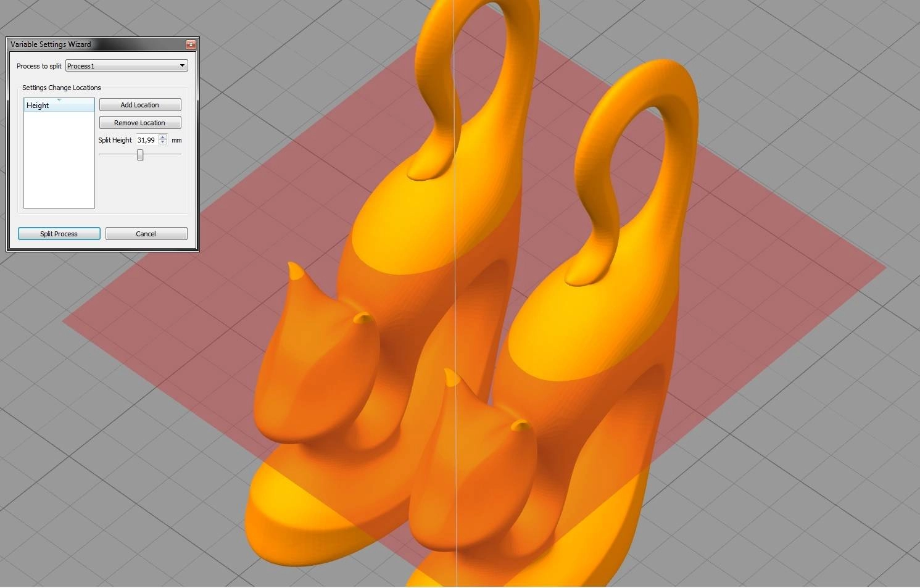Click the Split Height slider handle
The image size is (920, 588).
coord(140,155)
